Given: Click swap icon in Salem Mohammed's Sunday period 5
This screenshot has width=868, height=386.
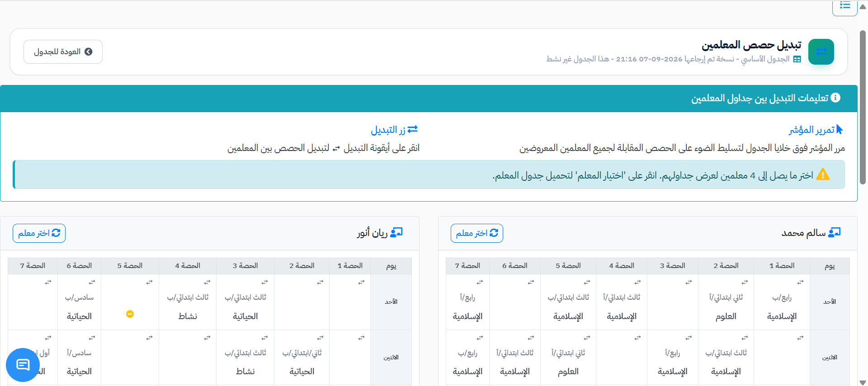Looking at the screenshot, I should [x=587, y=282].
